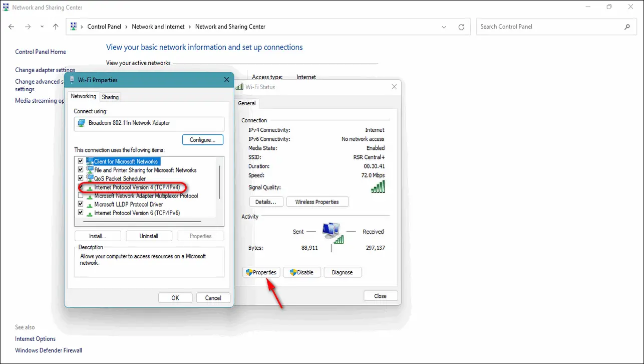Expand the address bar history dropdown
The image size is (644, 364).
pyautogui.click(x=444, y=27)
